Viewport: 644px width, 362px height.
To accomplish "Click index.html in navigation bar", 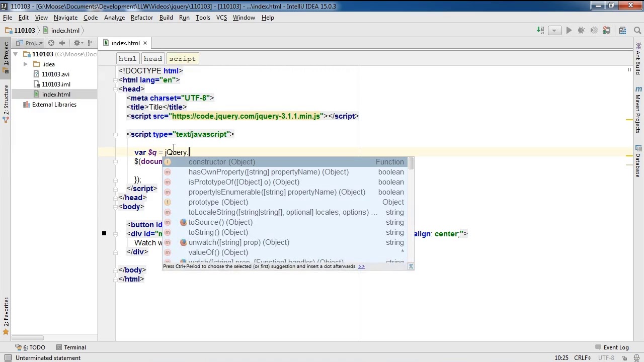I will pyautogui.click(x=61, y=30).
